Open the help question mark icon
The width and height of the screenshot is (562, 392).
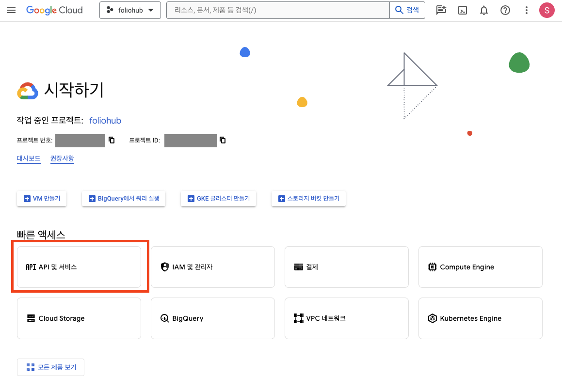click(505, 10)
